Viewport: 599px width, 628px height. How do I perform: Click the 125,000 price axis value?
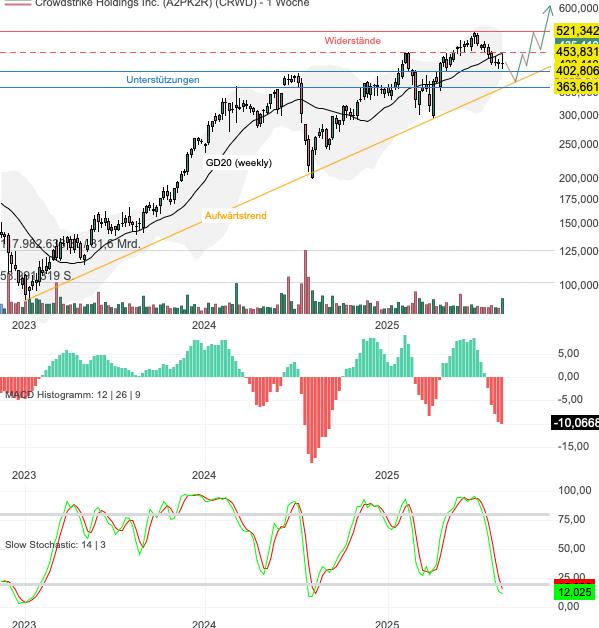[x=578, y=251]
